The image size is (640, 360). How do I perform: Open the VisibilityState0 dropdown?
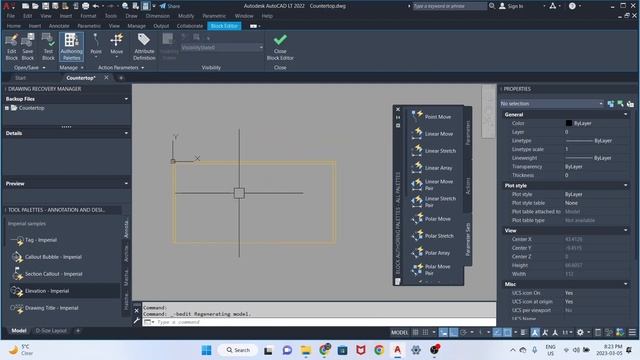(x=222, y=47)
